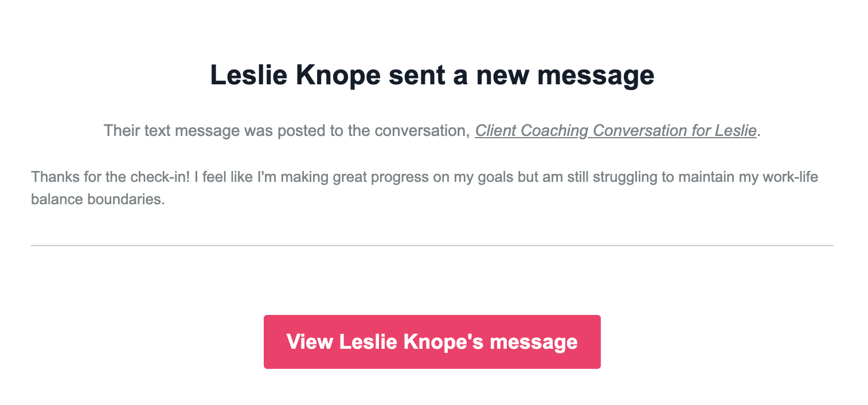Select the heading Leslie Knope sent a new message
Screen dimensions: 868x405
coord(432,75)
